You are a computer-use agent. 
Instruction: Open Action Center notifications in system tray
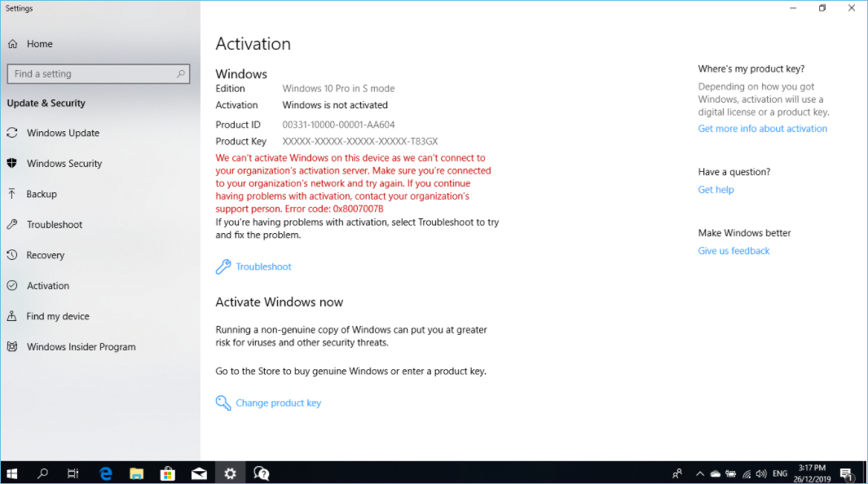point(846,473)
